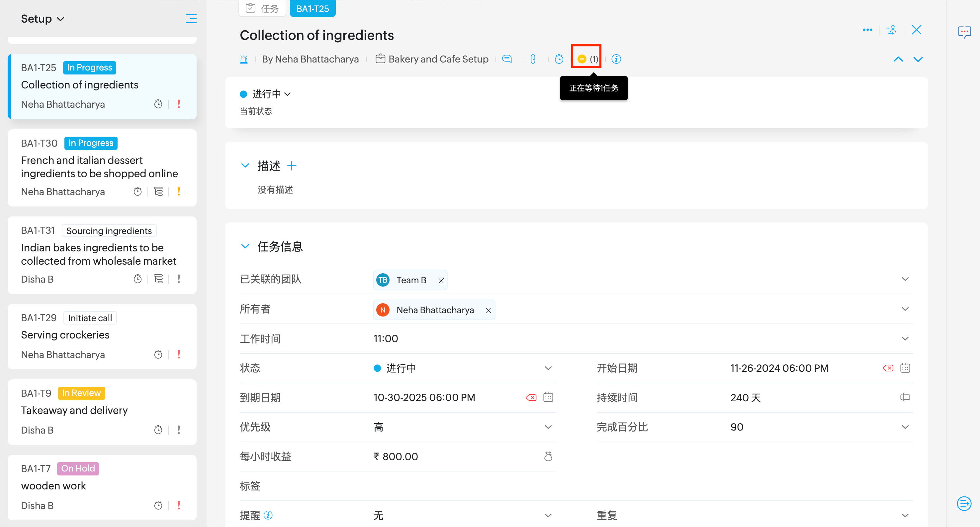980x527 pixels.
Task: Click the comments icon in task header
Action: (x=507, y=59)
